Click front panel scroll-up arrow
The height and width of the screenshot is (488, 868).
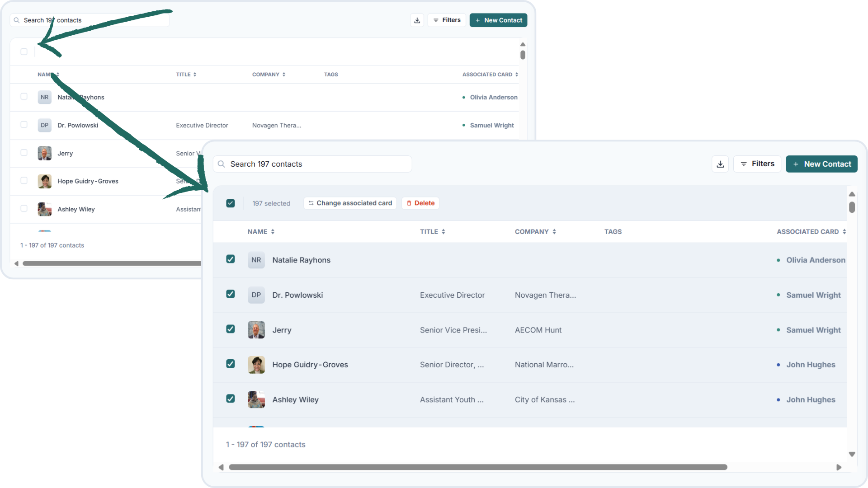point(852,194)
